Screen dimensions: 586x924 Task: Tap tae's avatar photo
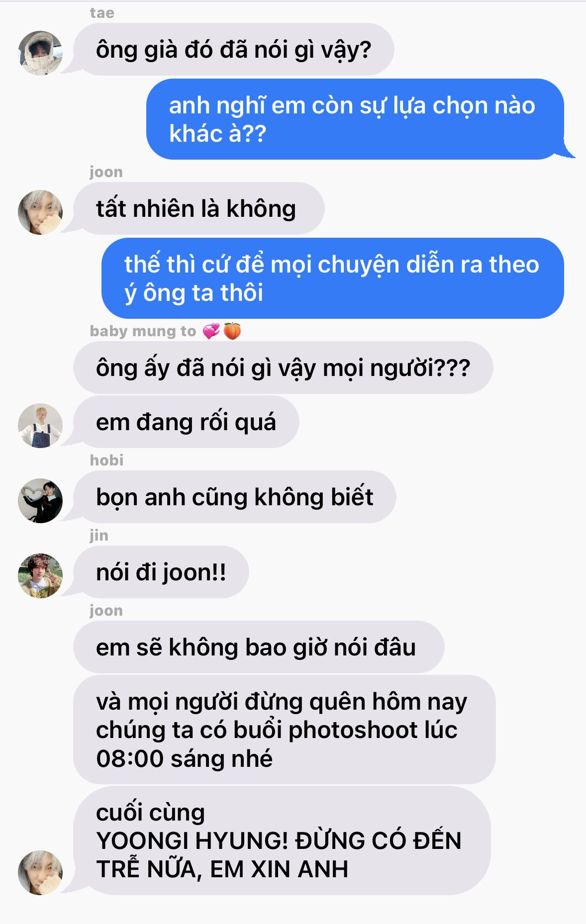[x=40, y=53]
